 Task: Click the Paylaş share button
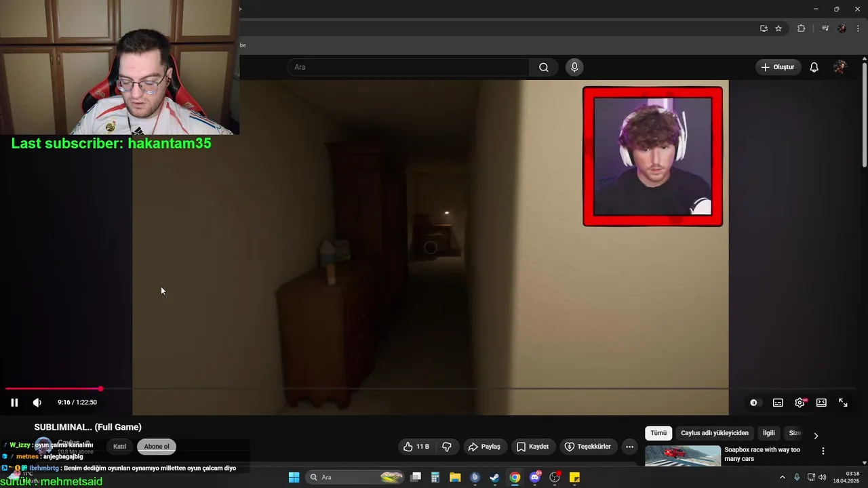485,447
